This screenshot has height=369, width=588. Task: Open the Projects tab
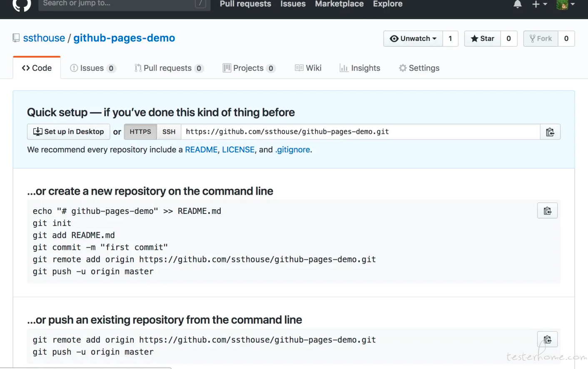point(249,68)
